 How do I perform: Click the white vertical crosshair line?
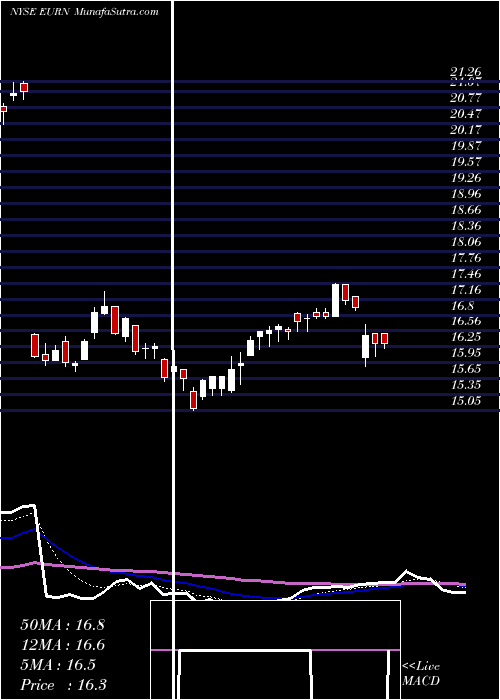point(173,350)
